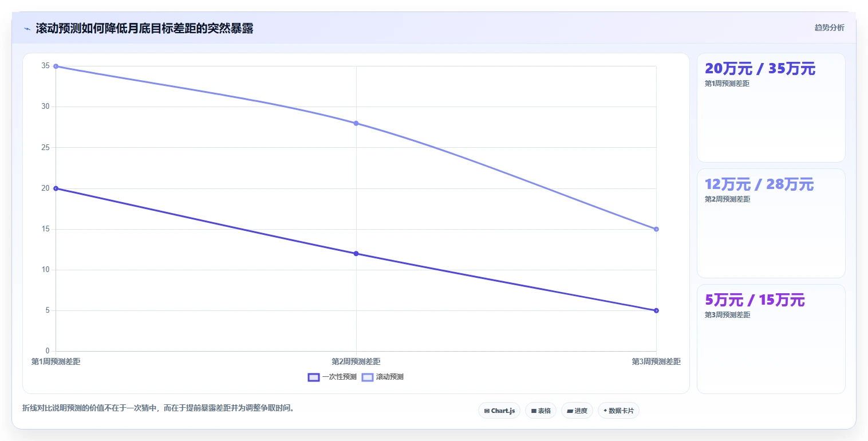Click the 一次性预测 data point at 5
868x441 pixels.
pos(656,310)
